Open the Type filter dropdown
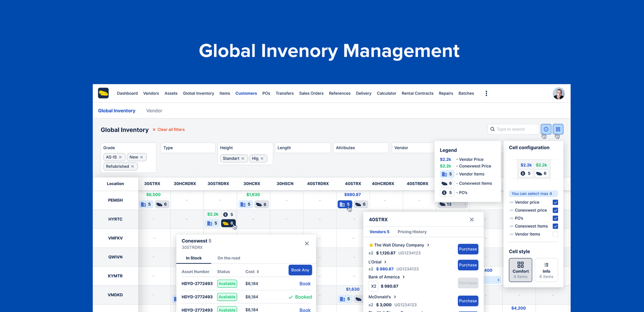This screenshot has width=644, height=312. (188, 148)
